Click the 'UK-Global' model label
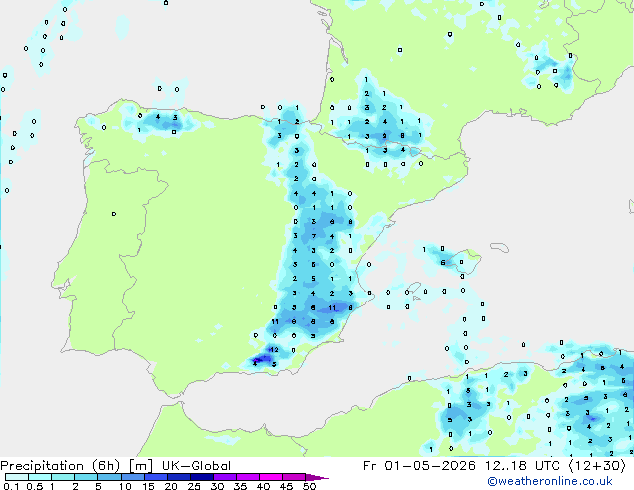The width and height of the screenshot is (634, 490). (x=196, y=466)
